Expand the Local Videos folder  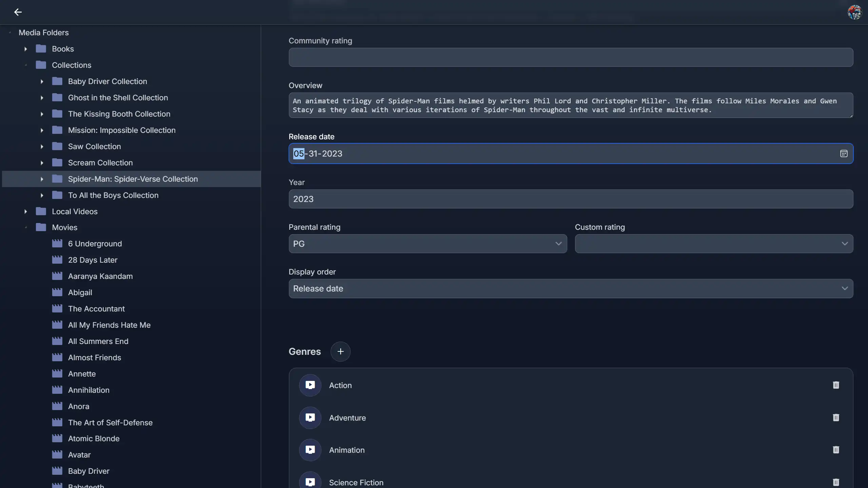tap(25, 211)
